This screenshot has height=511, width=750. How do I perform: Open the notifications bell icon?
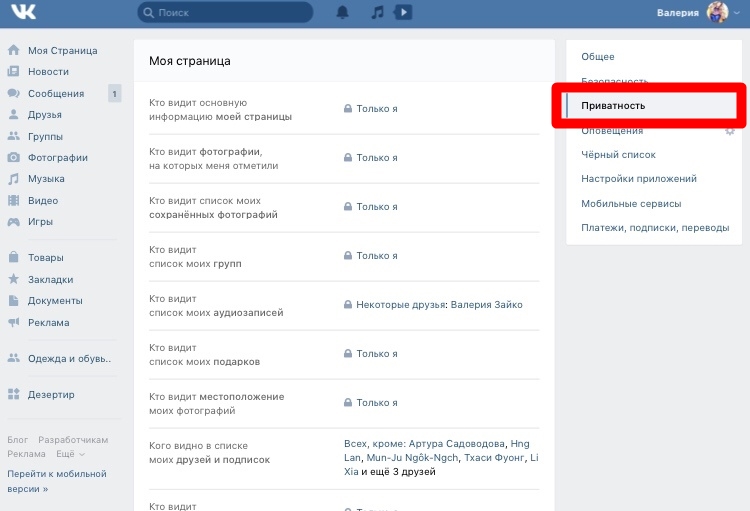click(x=343, y=13)
